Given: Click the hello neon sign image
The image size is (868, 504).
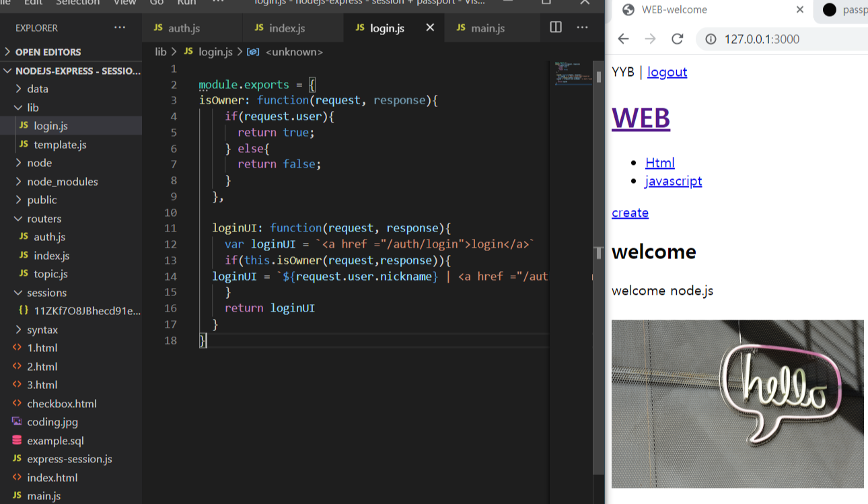Looking at the screenshot, I should click(x=737, y=404).
